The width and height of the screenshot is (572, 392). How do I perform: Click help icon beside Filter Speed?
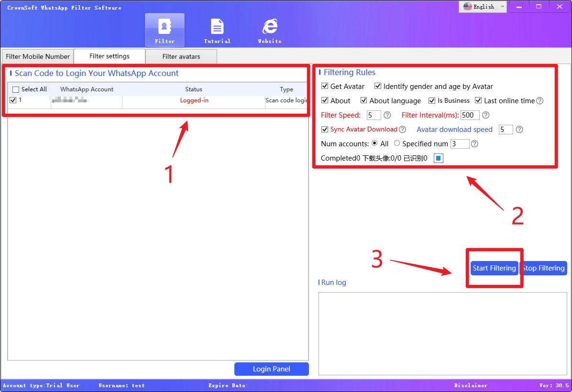click(x=387, y=115)
